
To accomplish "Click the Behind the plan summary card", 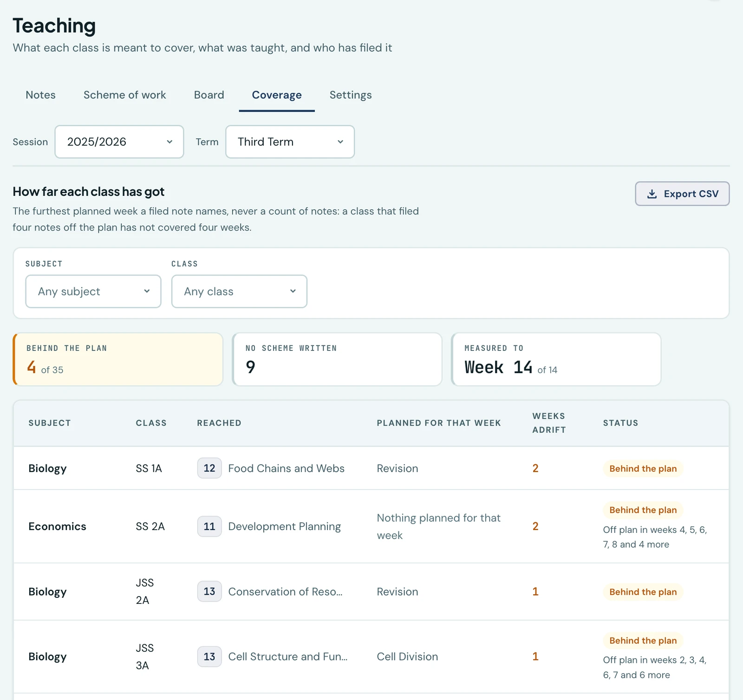I will point(118,359).
